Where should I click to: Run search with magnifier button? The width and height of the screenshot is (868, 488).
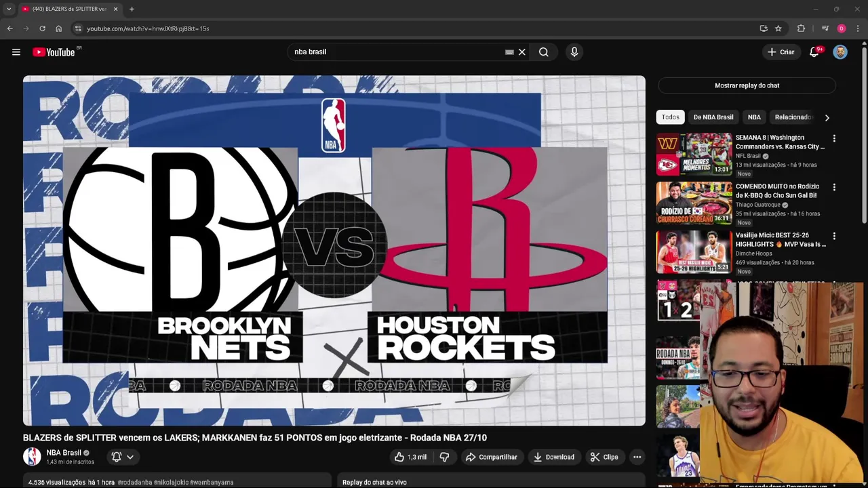tap(544, 52)
